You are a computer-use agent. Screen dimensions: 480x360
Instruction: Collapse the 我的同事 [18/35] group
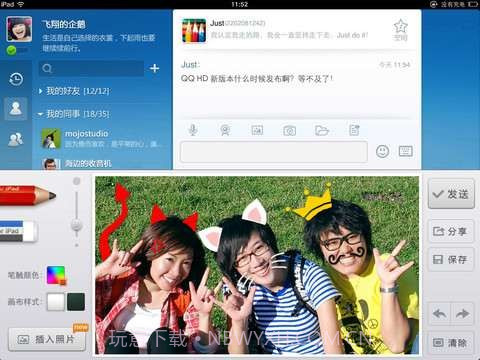74,114
